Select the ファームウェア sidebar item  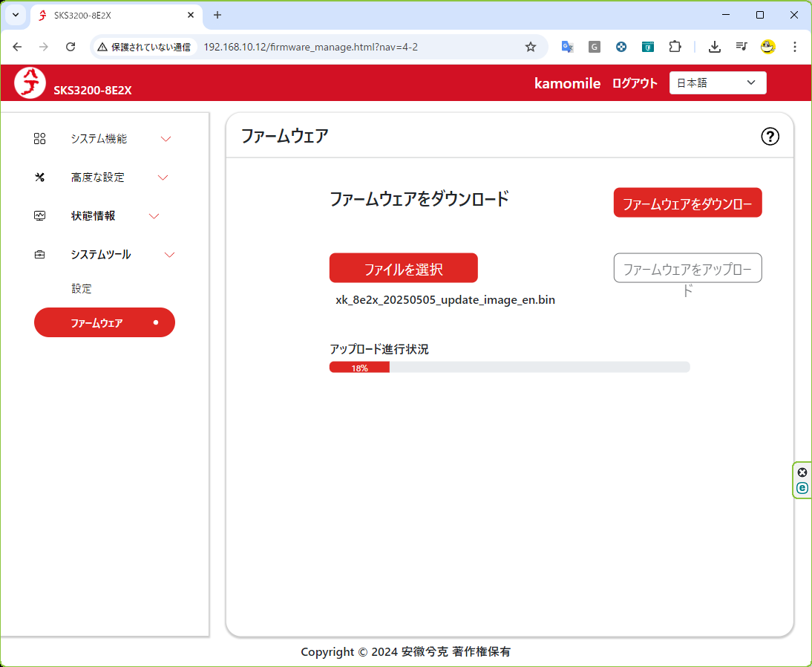tap(105, 322)
